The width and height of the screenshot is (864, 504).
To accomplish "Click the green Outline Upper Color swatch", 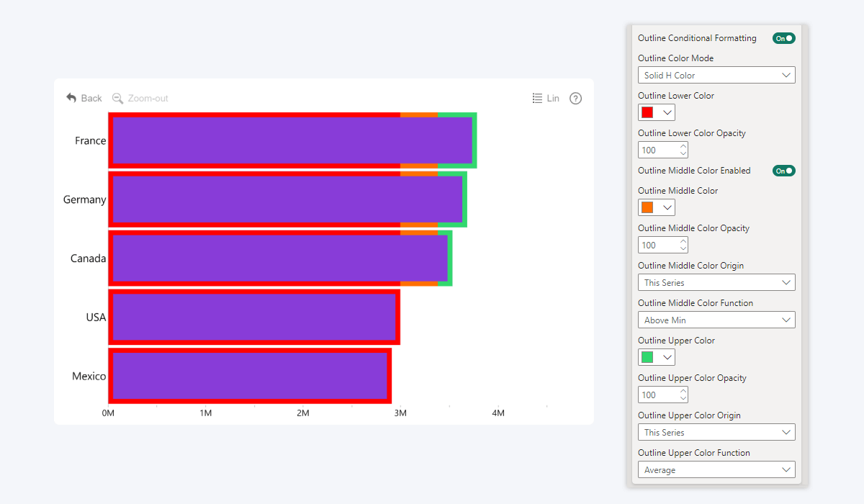I will coord(647,357).
